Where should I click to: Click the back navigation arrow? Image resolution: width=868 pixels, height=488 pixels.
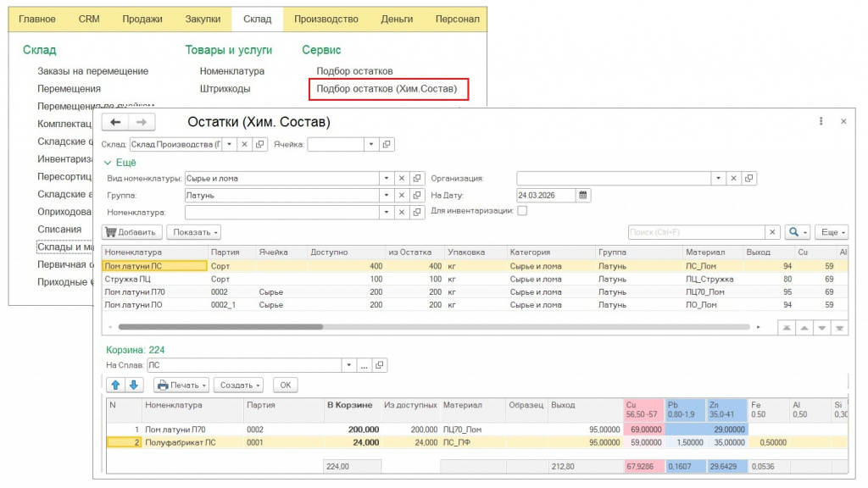coord(115,122)
